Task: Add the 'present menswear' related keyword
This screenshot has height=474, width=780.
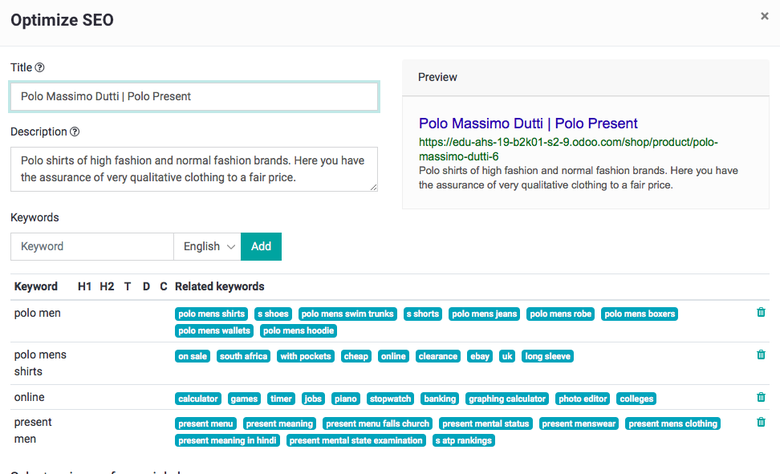Action: [579, 424]
